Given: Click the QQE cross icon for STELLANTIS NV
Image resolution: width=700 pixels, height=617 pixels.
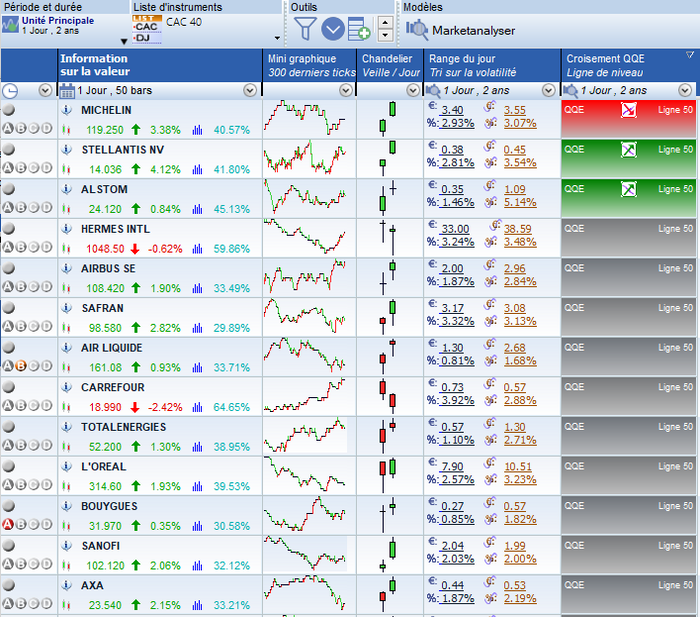Looking at the screenshot, I should pyautogui.click(x=629, y=150).
